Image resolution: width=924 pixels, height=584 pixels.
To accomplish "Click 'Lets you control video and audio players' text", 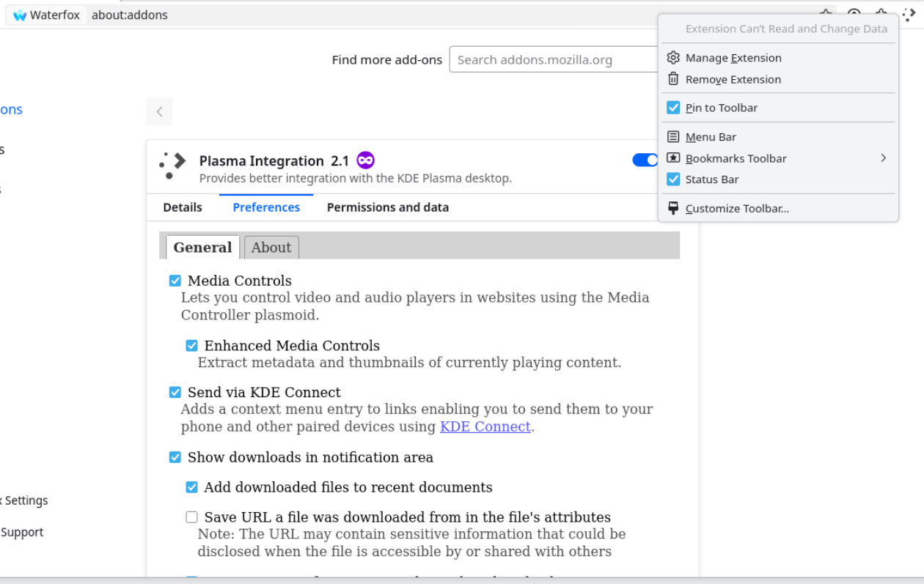I will [x=415, y=306].
